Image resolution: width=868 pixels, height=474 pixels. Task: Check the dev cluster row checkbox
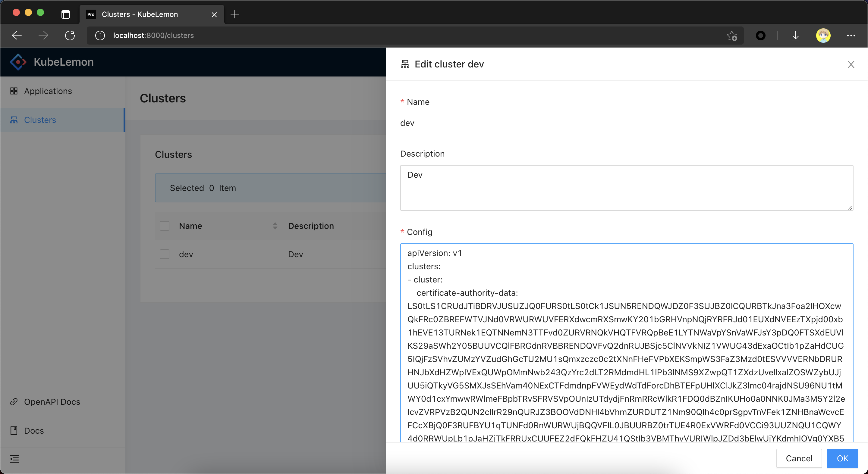point(165,254)
